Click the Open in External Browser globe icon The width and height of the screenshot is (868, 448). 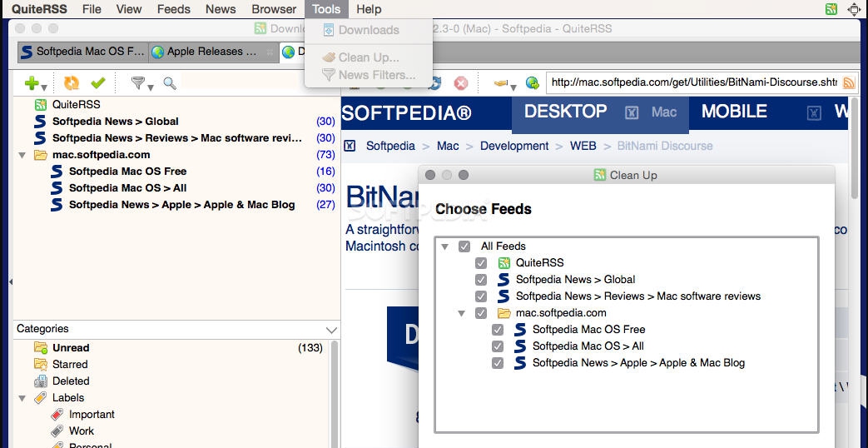533,83
